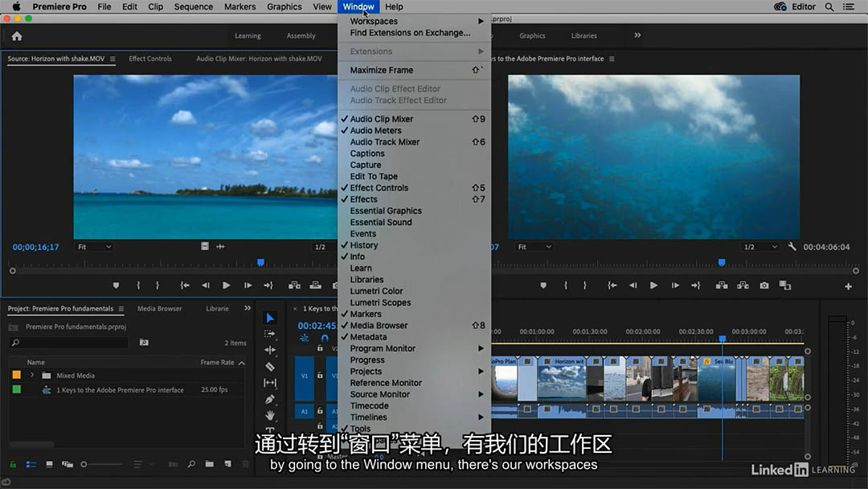Click Overwrite button in Source monitor
The height and width of the screenshot is (489, 868).
click(316, 286)
